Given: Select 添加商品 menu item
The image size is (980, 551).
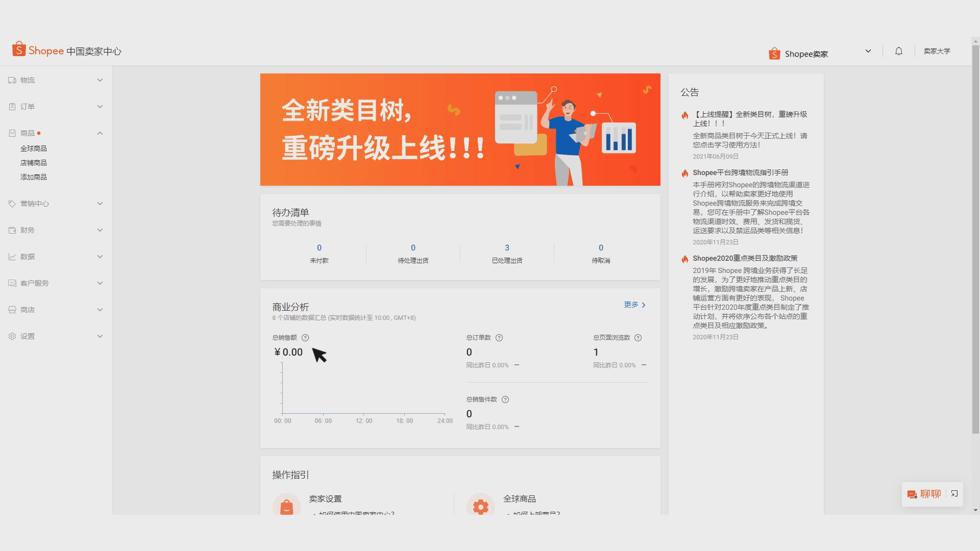Looking at the screenshot, I should click(34, 177).
